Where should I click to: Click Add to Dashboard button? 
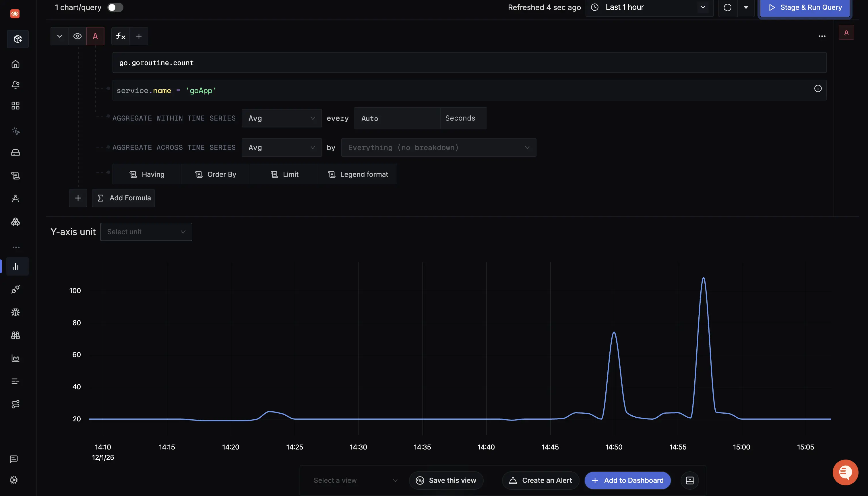[627, 480]
